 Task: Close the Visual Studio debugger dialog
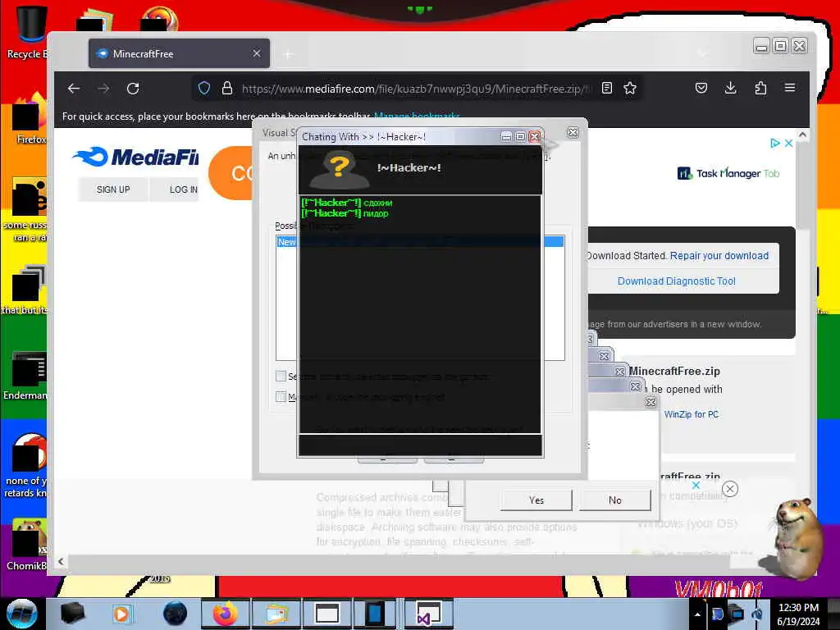click(x=573, y=132)
